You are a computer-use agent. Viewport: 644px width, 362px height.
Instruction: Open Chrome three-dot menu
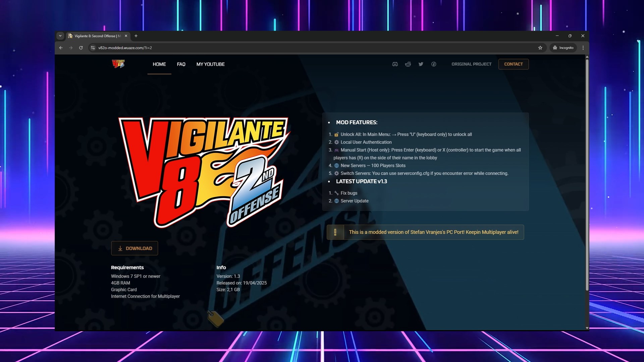(x=583, y=48)
